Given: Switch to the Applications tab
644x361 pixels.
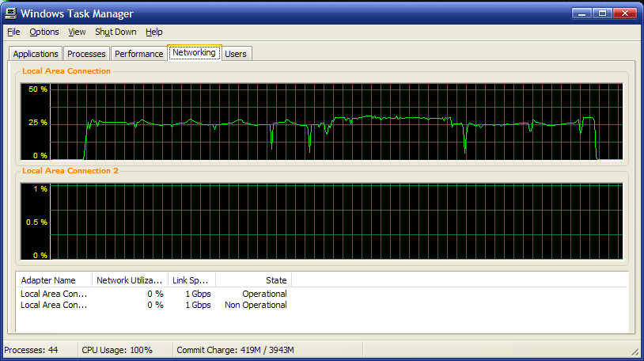Looking at the screenshot, I should click(x=36, y=54).
